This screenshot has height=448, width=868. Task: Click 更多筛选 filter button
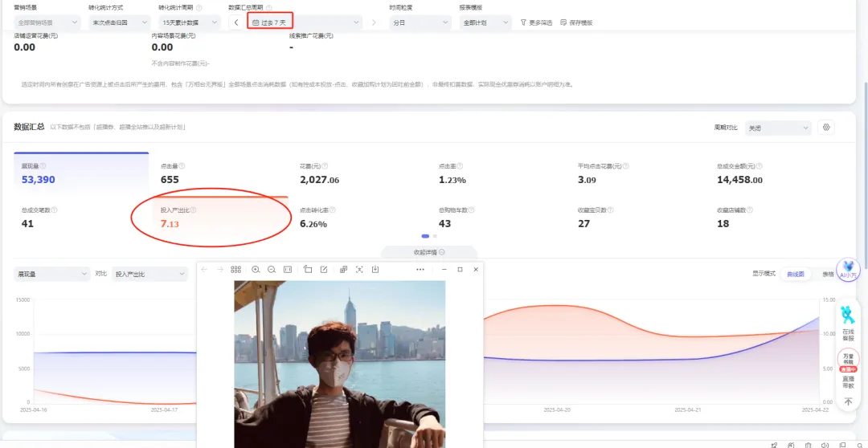tap(536, 22)
